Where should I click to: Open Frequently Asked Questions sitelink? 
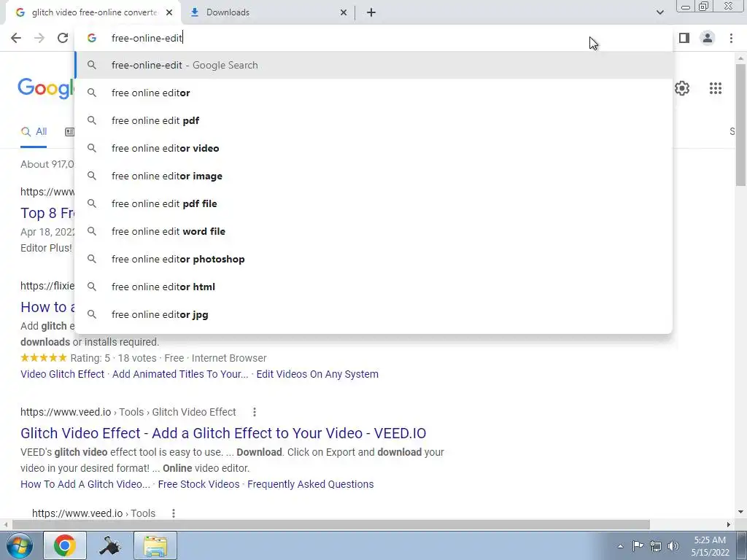310,484
